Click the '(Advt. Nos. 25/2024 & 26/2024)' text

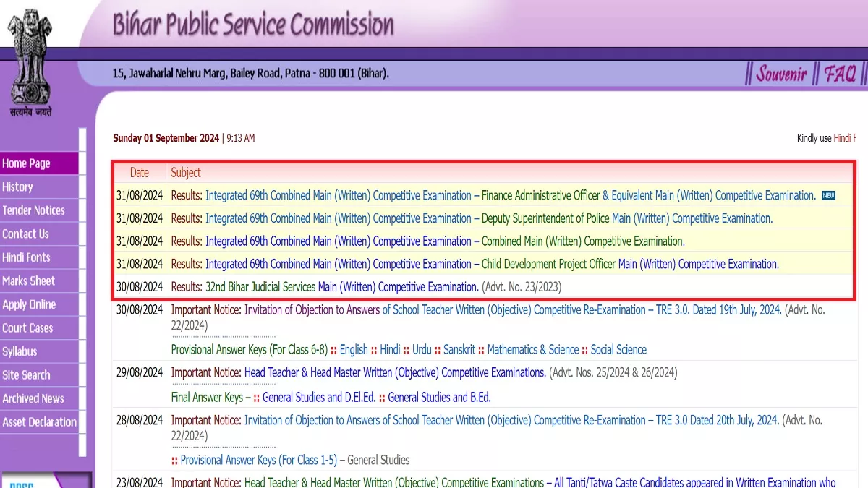(x=613, y=373)
